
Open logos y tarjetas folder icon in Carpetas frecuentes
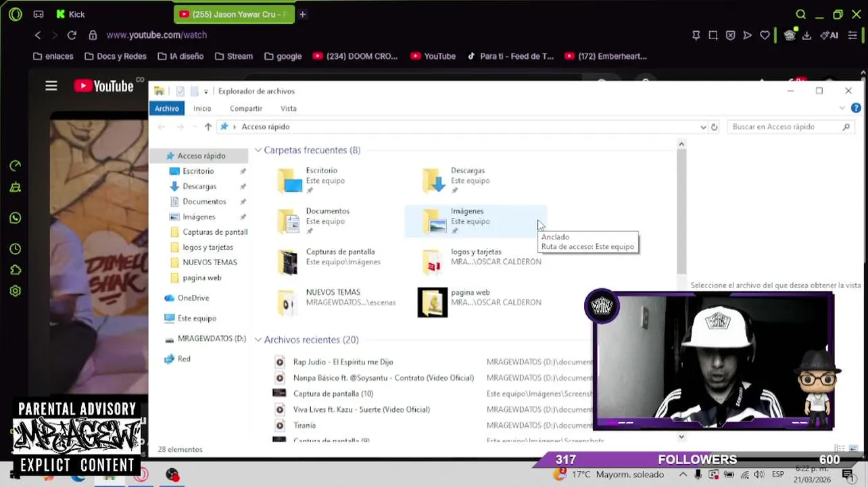click(x=433, y=262)
